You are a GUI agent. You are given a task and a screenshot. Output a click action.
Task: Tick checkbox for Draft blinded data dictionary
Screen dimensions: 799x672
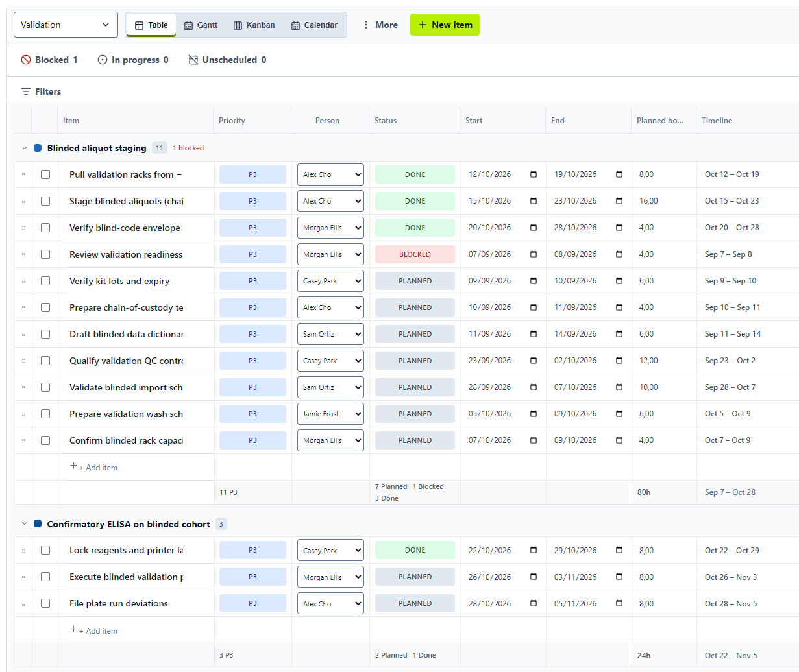tap(45, 334)
